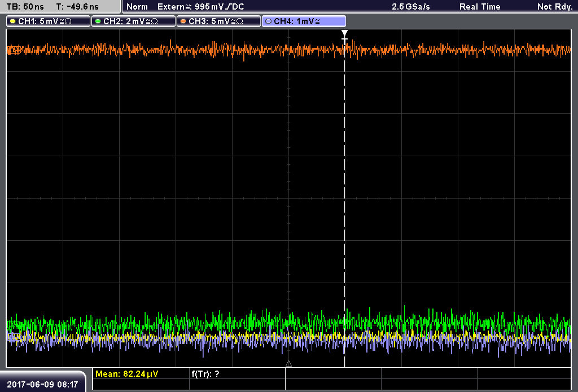Click the CH4 indicator circle
The image size is (578, 392).
(268, 21)
